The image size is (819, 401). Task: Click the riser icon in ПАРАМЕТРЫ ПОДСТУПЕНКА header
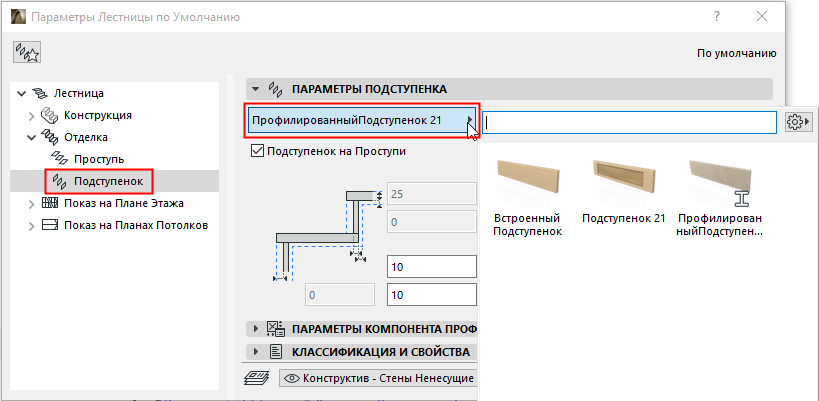tap(275, 89)
